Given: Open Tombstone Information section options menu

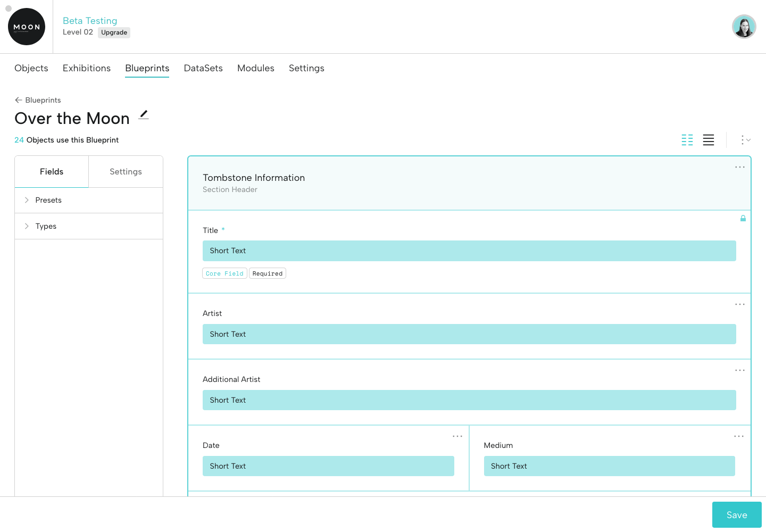Looking at the screenshot, I should click(739, 167).
